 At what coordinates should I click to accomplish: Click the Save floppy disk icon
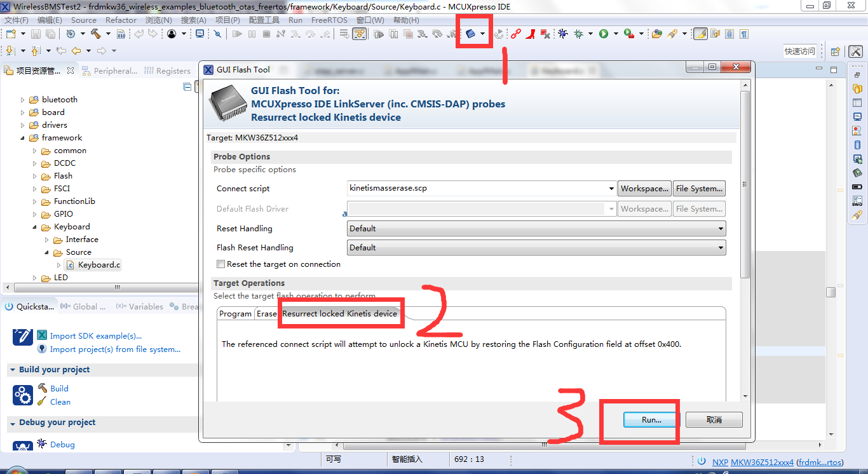click(36, 33)
